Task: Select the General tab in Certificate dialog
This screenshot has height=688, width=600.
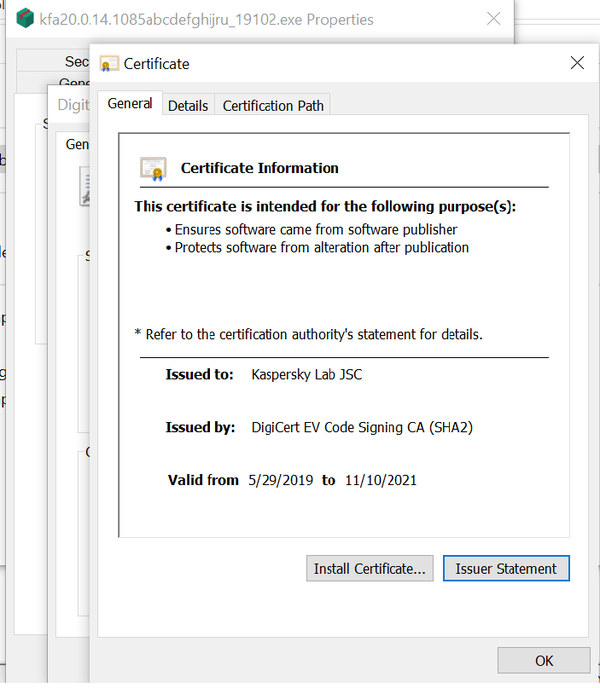Action: [x=130, y=104]
